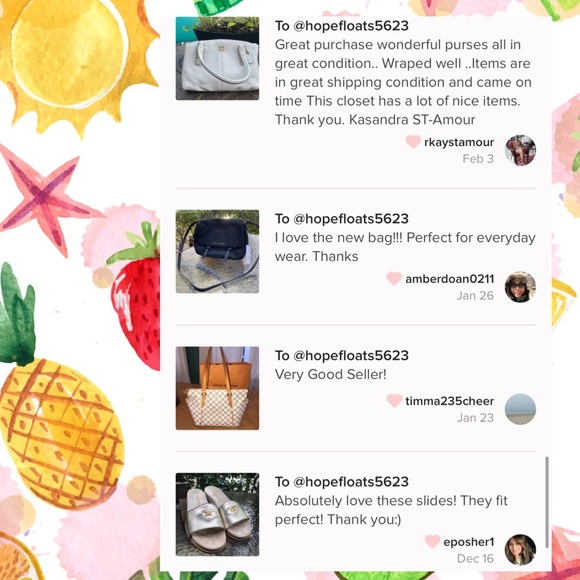580x580 pixels.
Task: Open eposher1's profile avatar
Action: pyautogui.click(x=520, y=550)
